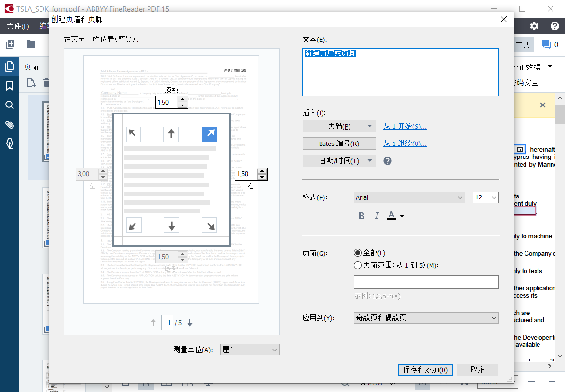Toggle bold text formatting

coord(362,216)
